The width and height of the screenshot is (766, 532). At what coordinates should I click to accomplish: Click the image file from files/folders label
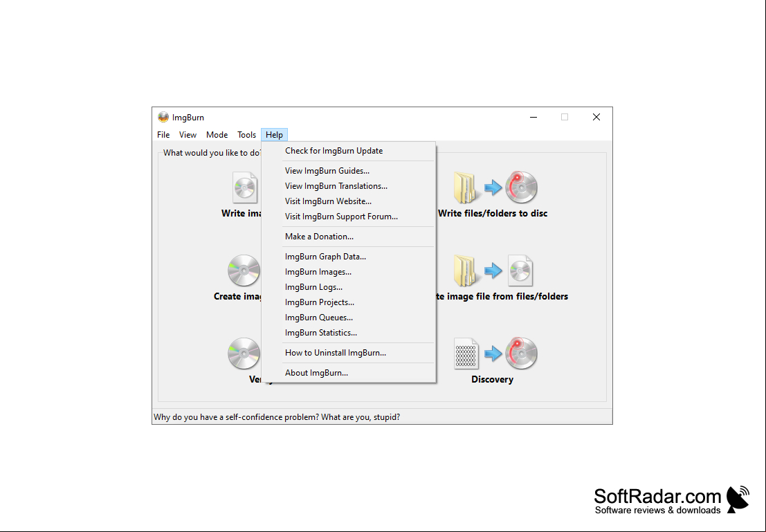[502, 297]
